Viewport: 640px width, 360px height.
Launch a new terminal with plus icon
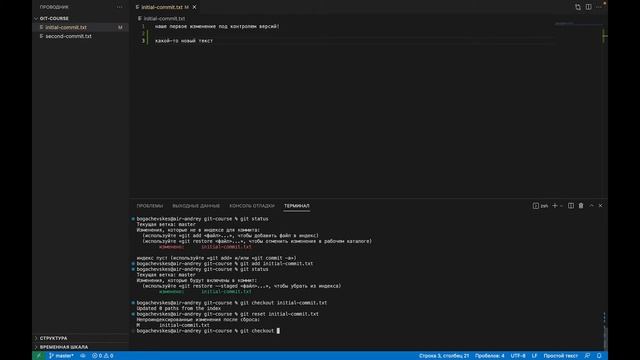[554, 206]
